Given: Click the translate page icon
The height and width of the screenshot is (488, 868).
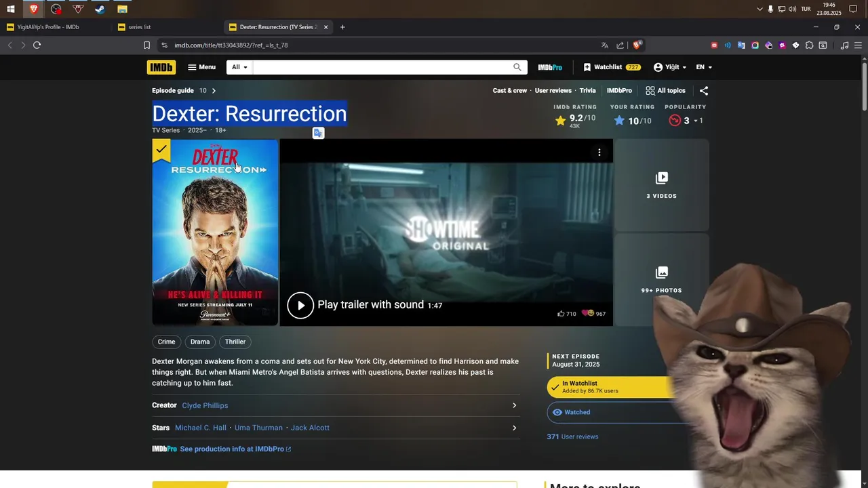Looking at the screenshot, I should pyautogui.click(x=605, y=45).
